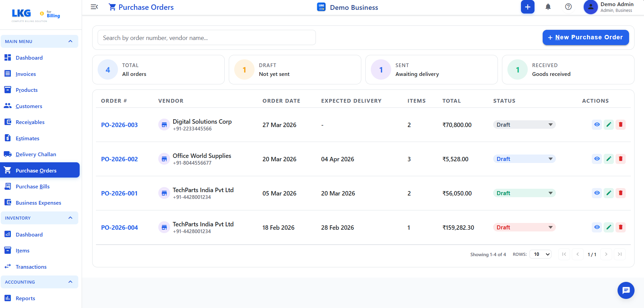The height and width of the screenshot is (308, 644).
Task: Sort by Total column header
Action: pos(451,101)
